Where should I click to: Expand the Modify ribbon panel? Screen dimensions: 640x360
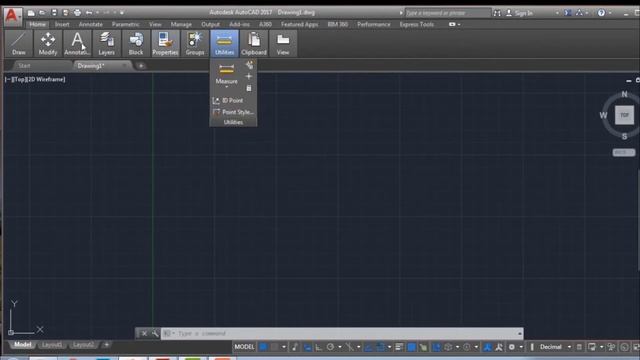pos(48,44)
